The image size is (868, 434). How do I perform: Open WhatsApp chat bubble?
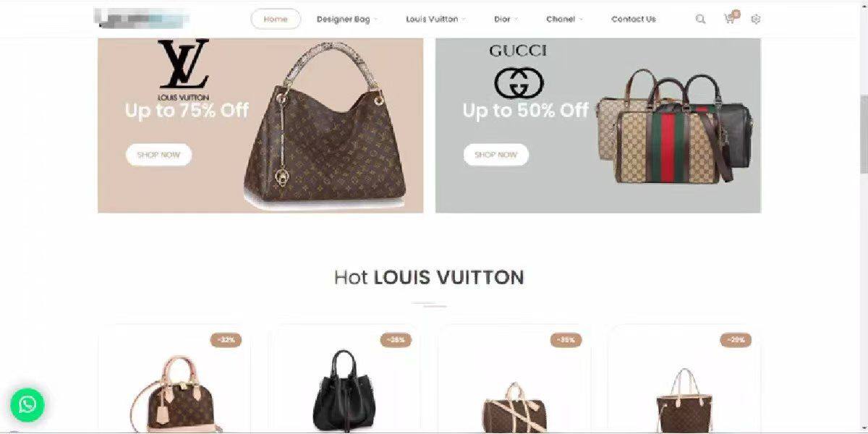pos(27,404)
